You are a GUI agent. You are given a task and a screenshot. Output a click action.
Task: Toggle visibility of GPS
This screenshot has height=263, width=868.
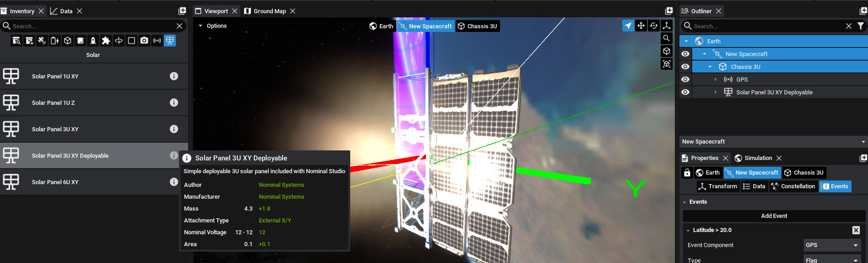tap(685, 79)
